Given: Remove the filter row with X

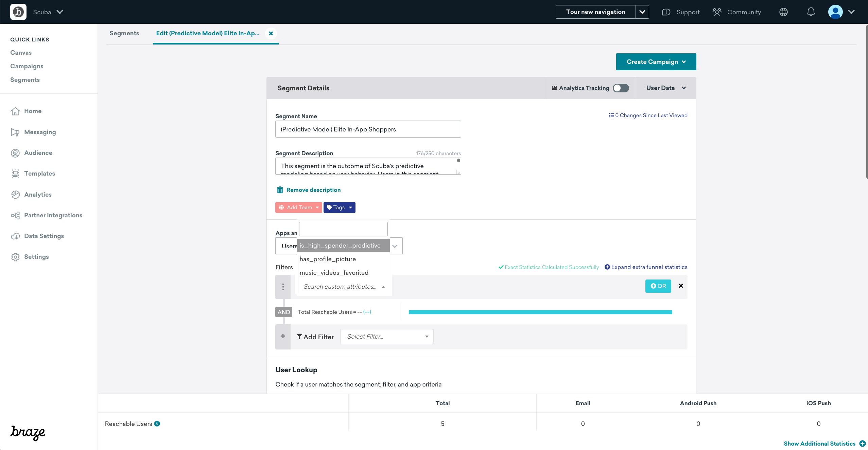Looking at the screenshot, I should pos(681,286).
